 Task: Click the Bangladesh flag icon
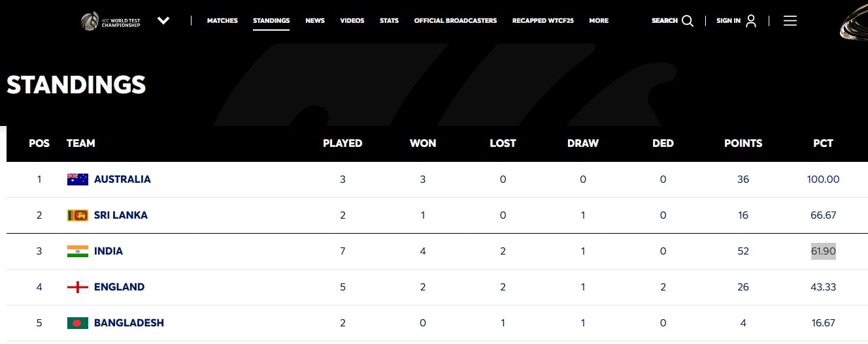tap(78, 323)
